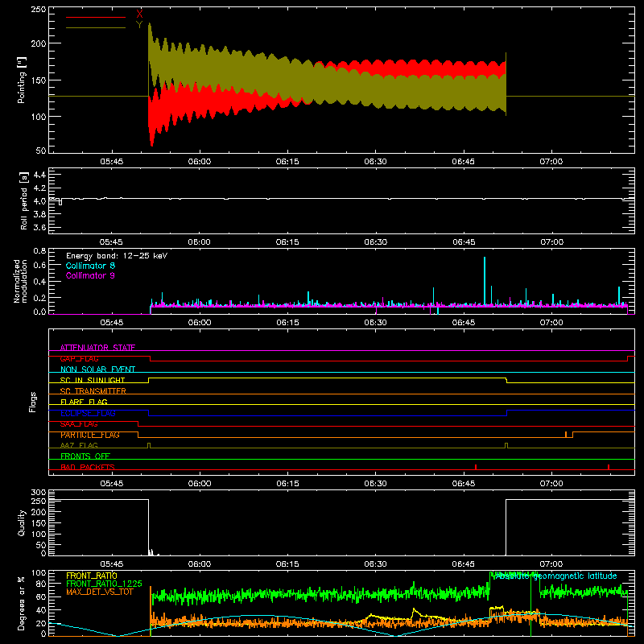
Task: Click the first red BAD_PACKETS tick mark
Action: click(x=476, y=467)
